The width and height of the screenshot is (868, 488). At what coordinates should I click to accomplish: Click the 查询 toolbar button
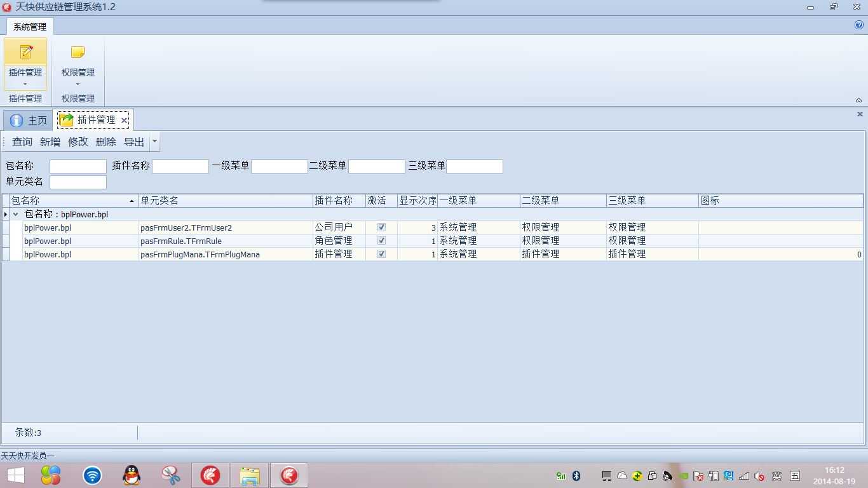coord(22,142)
